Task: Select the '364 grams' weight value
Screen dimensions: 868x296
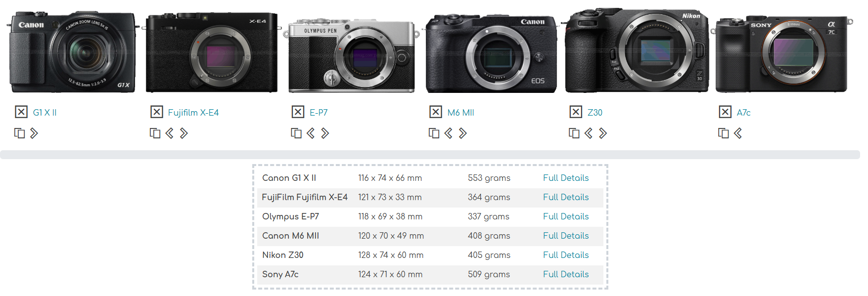Action: [x=489, y=197]
